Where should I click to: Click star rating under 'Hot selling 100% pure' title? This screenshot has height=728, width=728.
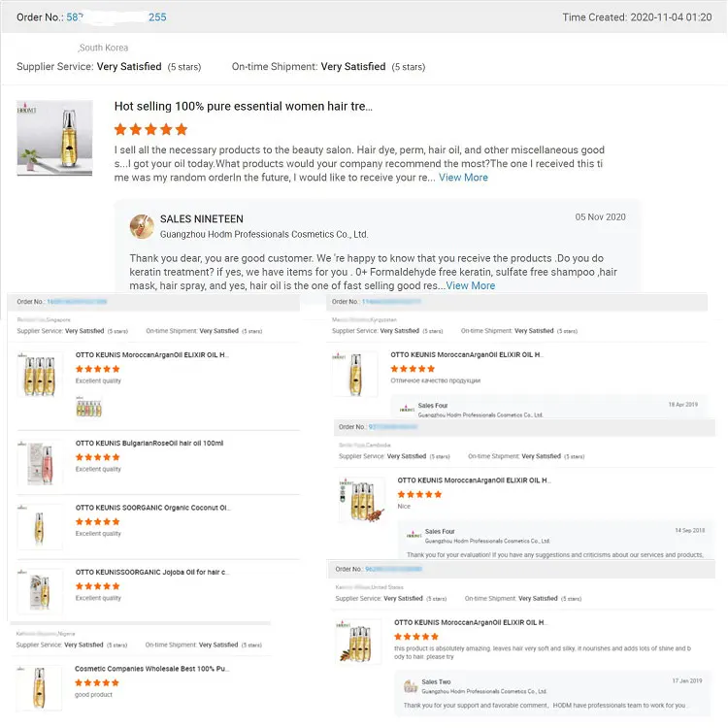[x=150, y=129]
